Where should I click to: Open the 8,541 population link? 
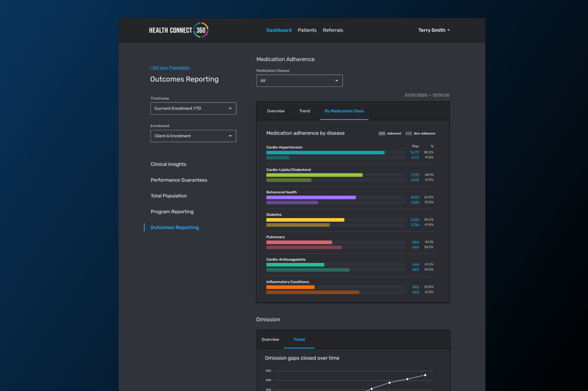point(415,197)
